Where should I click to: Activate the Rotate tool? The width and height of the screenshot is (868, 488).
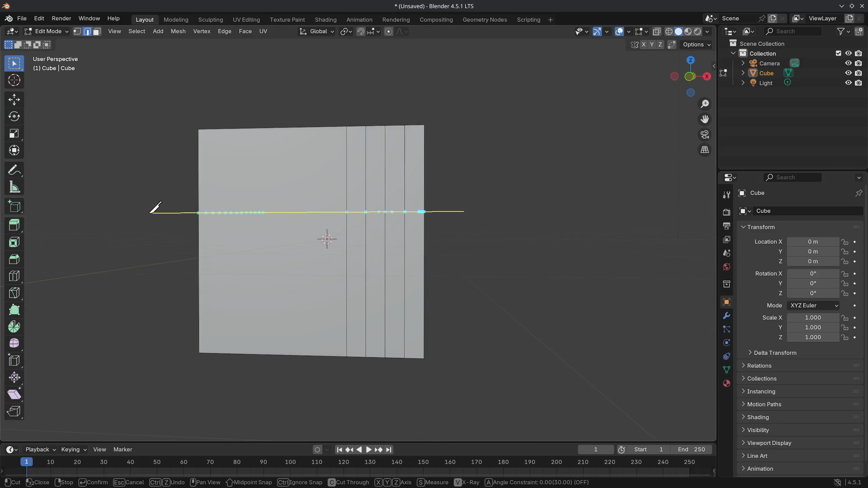point(14,117)
